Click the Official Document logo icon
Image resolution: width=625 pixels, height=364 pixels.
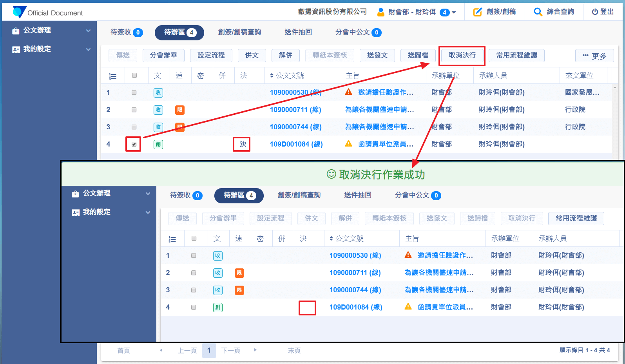pos(19,12)
